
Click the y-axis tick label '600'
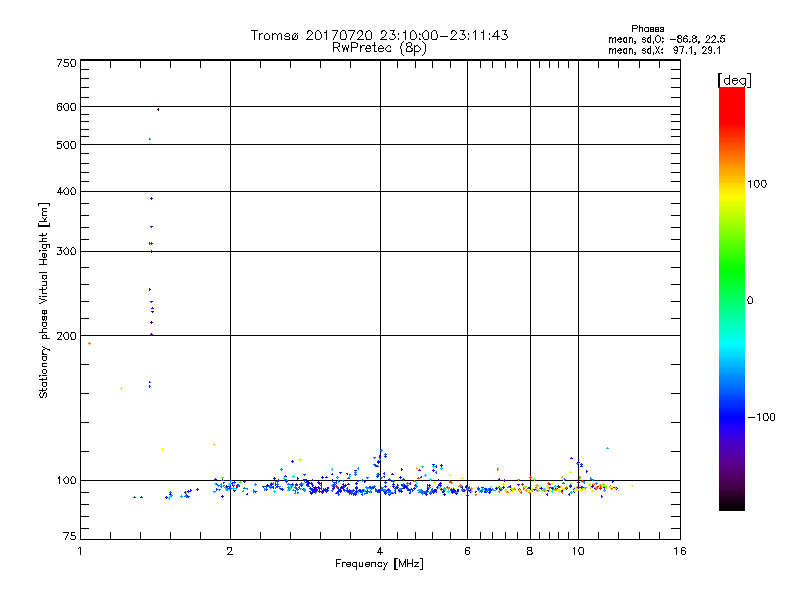point(66,107)
